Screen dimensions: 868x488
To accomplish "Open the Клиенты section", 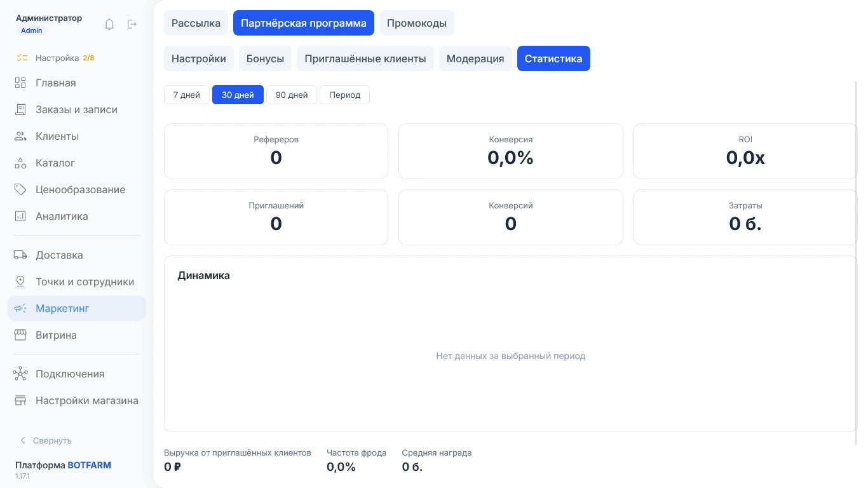I will click(x=77, y=136).
